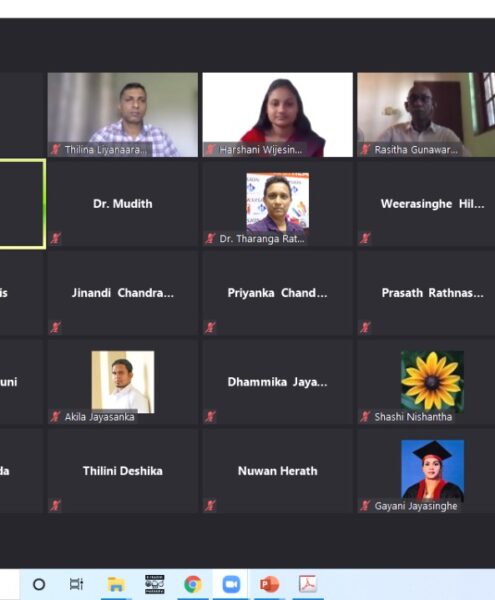Click Dr. Tharanga Rat profile picture
Image resolution: width=495 pixels, height=600 pixels.
(x=278, y=203)
